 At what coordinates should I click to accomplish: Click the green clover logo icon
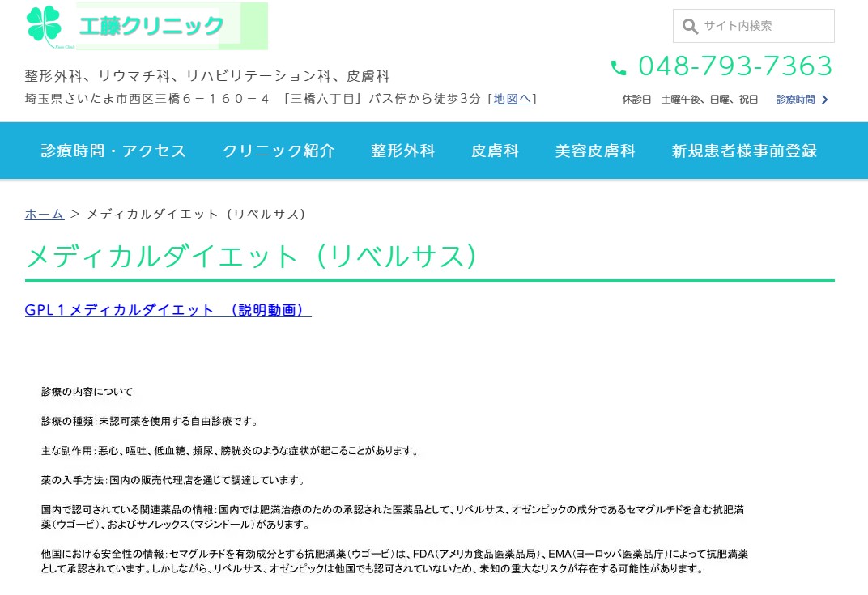45,25
